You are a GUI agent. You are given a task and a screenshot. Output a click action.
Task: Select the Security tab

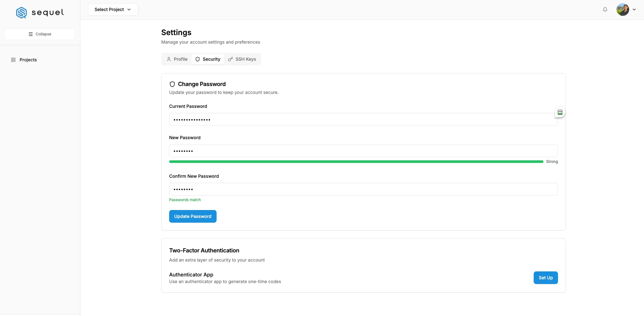pyautogui.click(x=208, y=59)
